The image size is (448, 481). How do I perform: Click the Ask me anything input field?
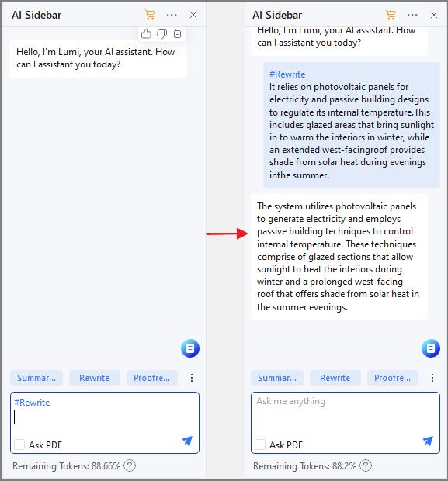pyautogui.click(x=346, y=414)
